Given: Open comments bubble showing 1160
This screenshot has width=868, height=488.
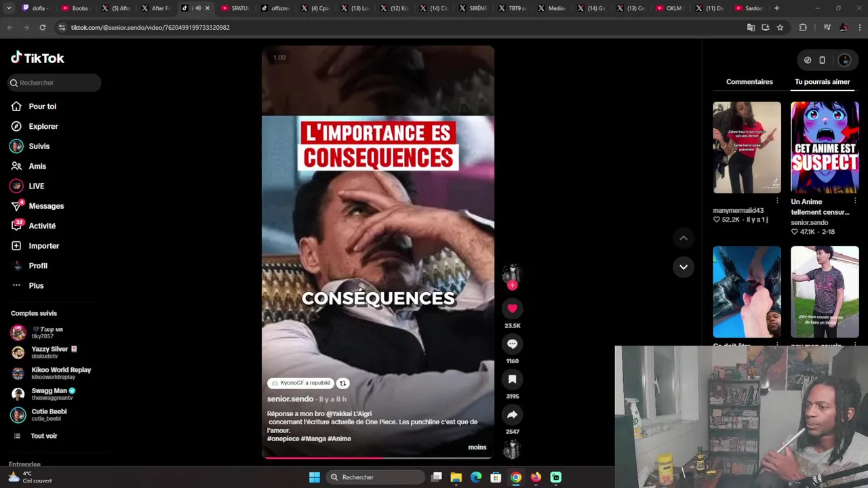Looking at the screenshot, I should tap(512, 344).
